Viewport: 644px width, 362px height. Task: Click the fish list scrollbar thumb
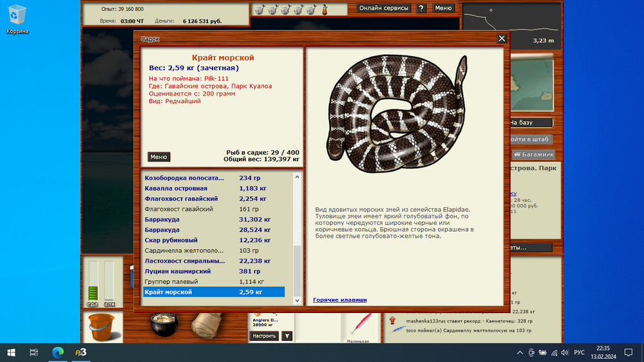(297, 271)
